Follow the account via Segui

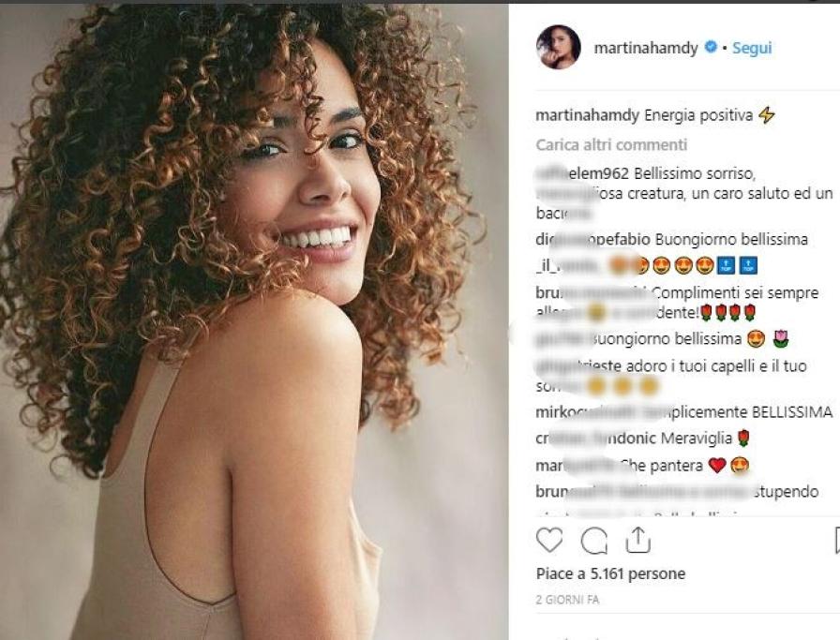752,48
